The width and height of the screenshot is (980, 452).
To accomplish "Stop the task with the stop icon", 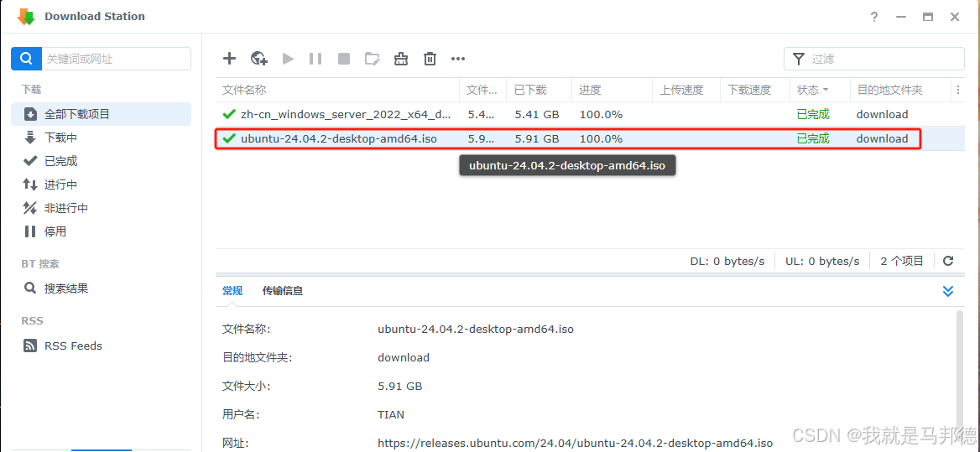I will pos(344,59).
